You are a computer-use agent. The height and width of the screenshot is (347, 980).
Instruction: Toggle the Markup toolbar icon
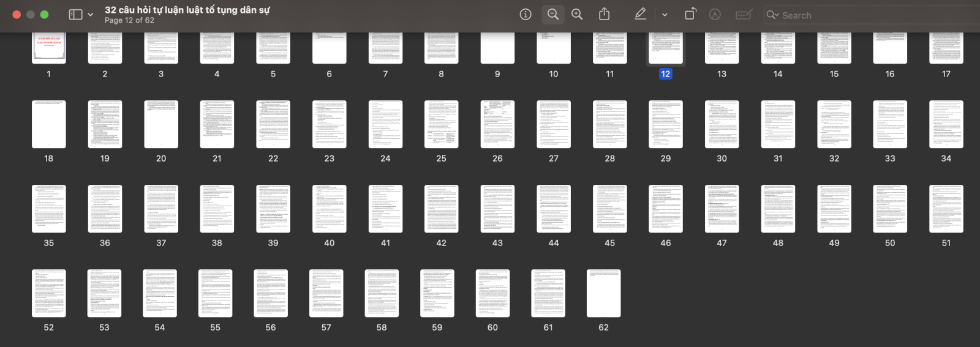[715, 15]
